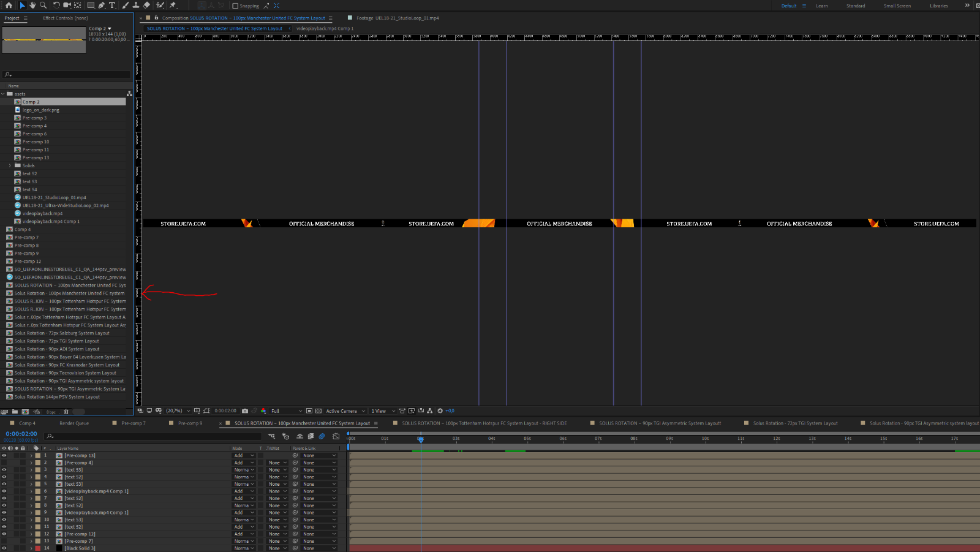Viewport: 980px width, 552px height.
Task: Expand layer 14 Black Solid 3 properties
Action: click(31, 548)
